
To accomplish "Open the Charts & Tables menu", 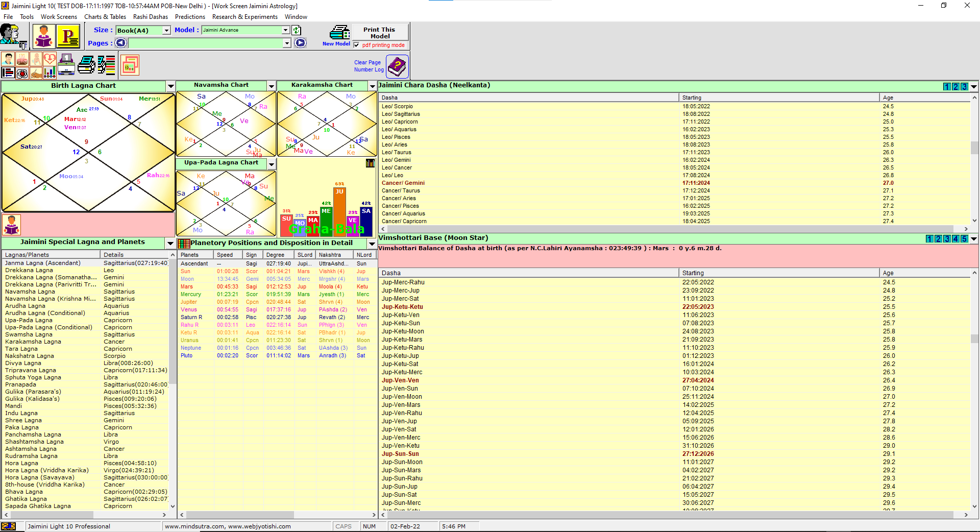I will [x=105, y=17].
